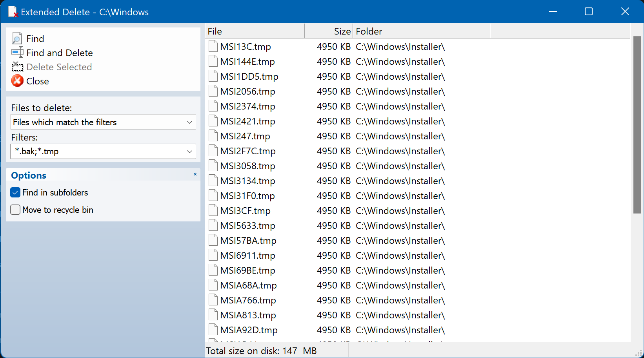Sort by File column header
The height and width of the screenshot is (358, 644).
click(x=255, y=31)
